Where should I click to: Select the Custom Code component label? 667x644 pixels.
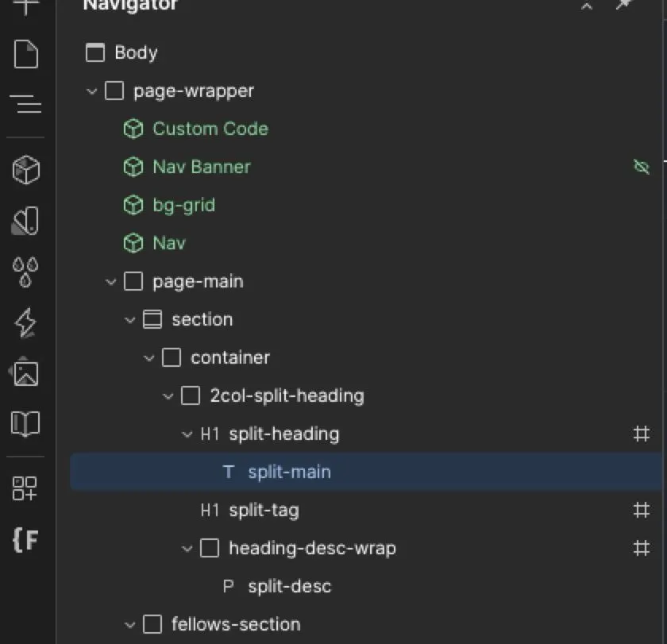(x=210, y=129)
